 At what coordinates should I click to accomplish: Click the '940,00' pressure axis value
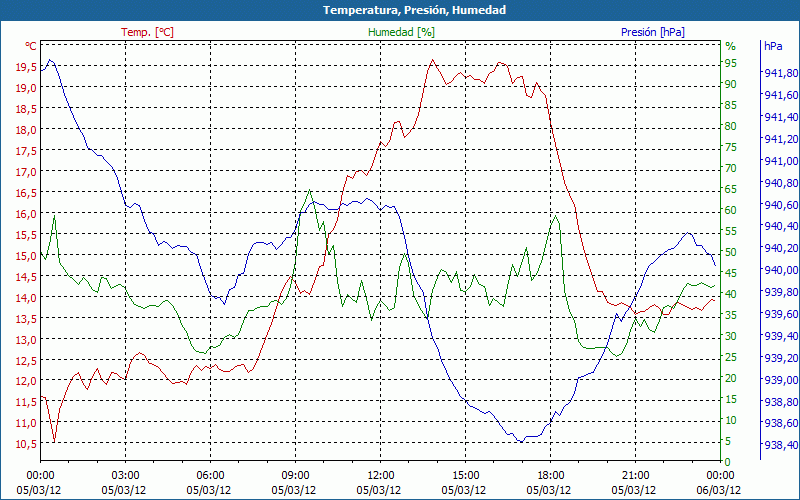click(781, 270)
